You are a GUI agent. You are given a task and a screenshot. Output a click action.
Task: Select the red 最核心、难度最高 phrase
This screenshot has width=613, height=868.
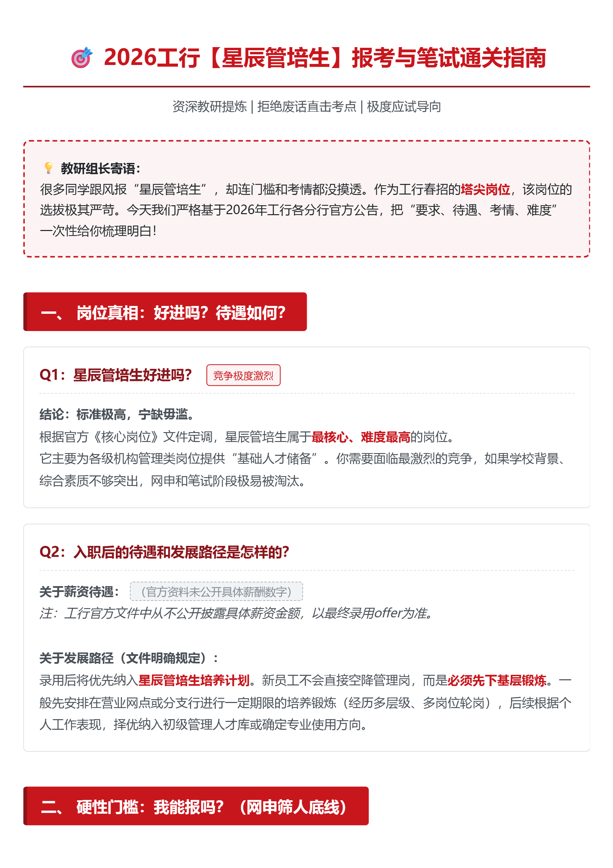361,437
